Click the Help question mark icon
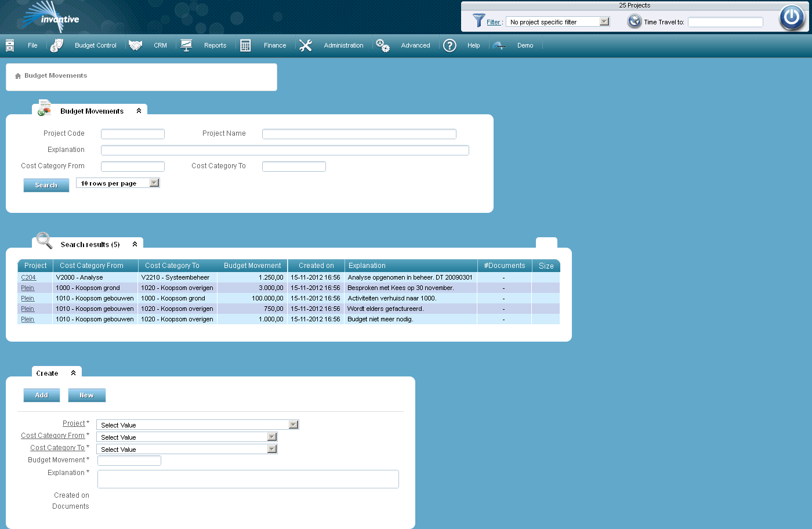The height and width of the screenshot is (529, 812). (449, 45)
